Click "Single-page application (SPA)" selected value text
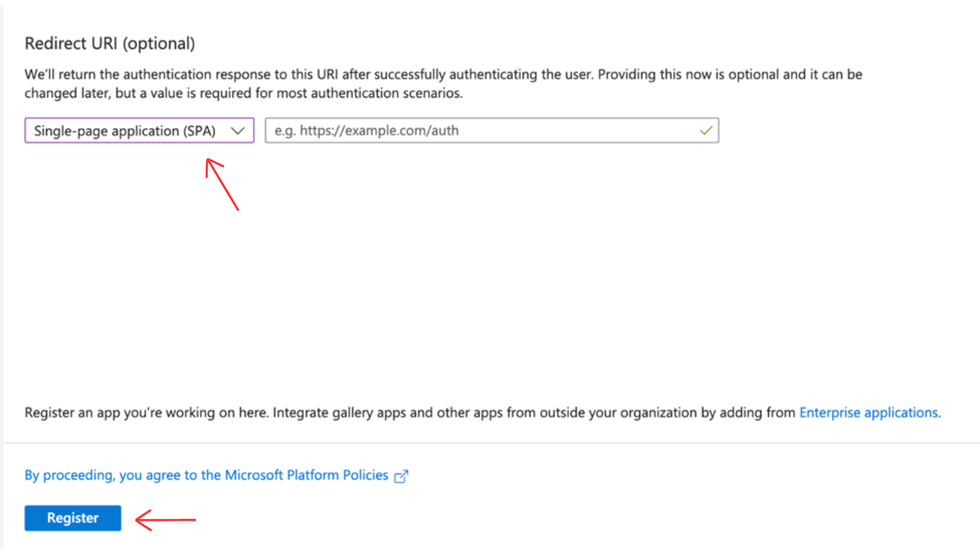The height and width of the screenshot is (551, 980). [x=125, y=131]
